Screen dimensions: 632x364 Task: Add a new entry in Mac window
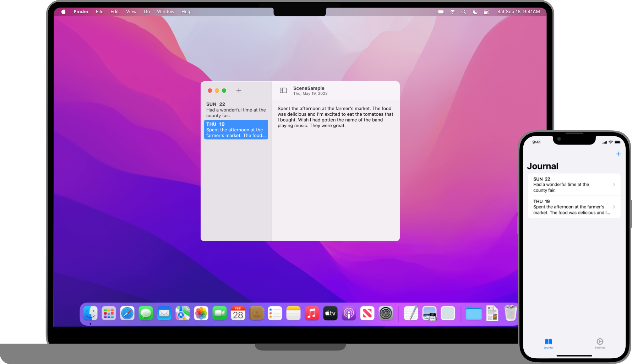click(239, 91)
